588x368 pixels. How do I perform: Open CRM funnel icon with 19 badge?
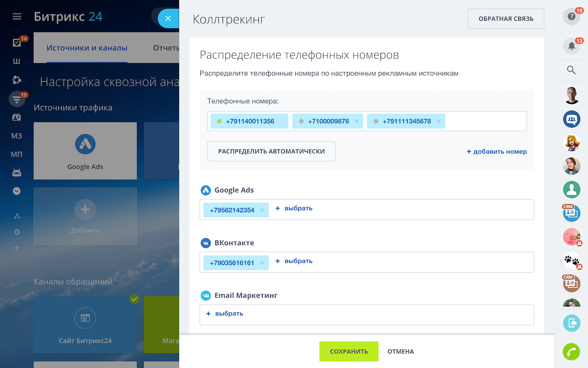click(x=17, y=99)
